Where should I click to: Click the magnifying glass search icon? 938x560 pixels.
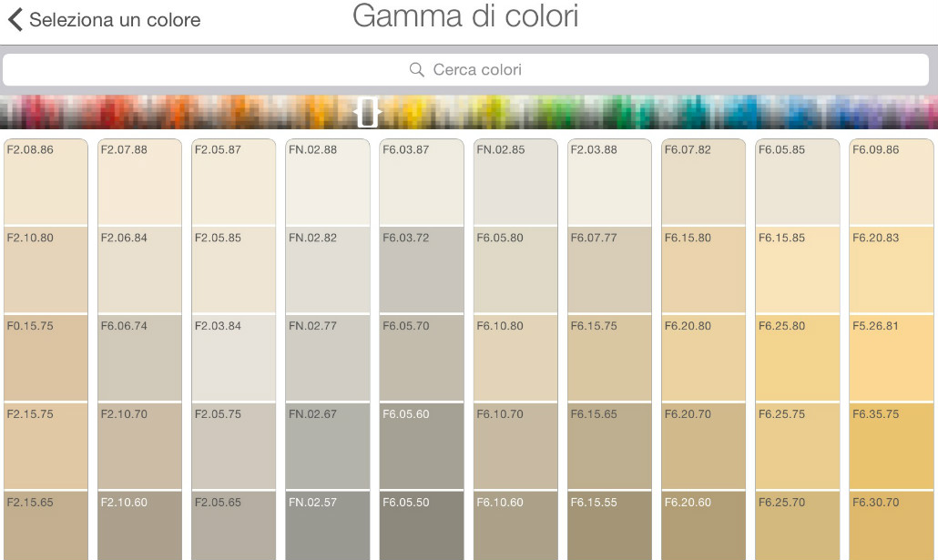point(417,70)
